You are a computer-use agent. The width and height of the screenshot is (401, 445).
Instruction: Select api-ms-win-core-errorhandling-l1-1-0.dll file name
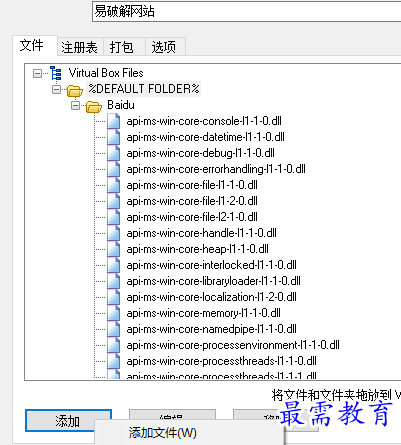tap(216, 169)
